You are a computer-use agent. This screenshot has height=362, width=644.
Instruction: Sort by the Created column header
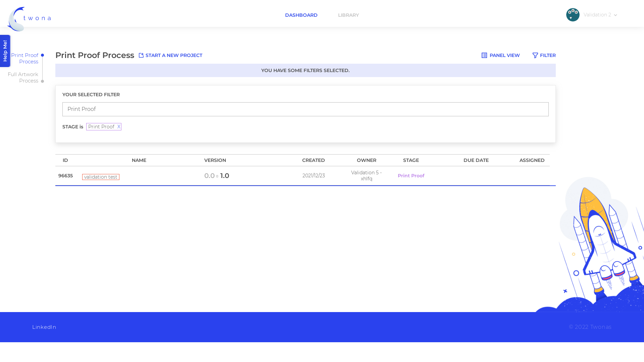[313, 160]
